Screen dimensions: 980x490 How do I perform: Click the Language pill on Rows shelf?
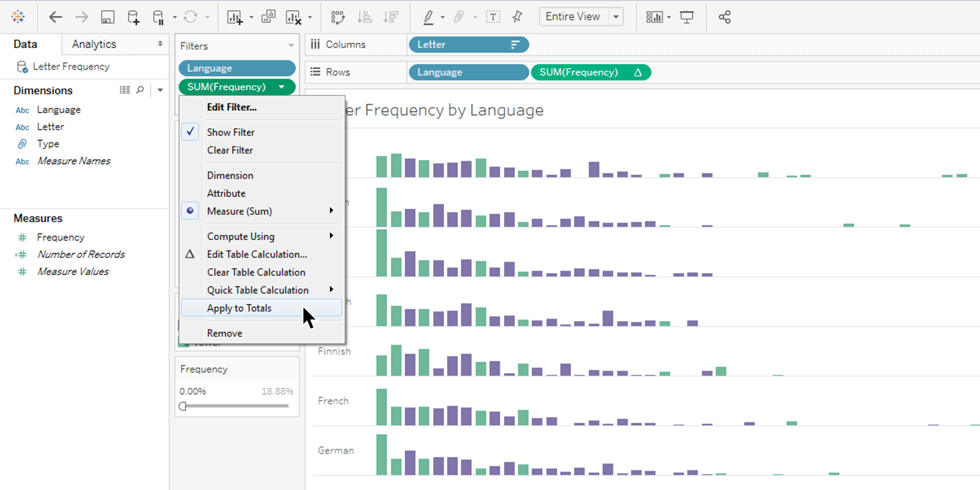[x=469, y=72]
